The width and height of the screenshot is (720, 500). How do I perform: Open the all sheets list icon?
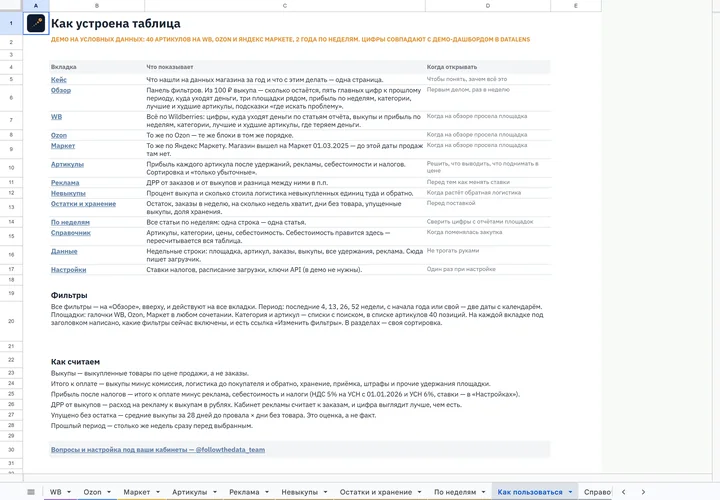[31, 492]
